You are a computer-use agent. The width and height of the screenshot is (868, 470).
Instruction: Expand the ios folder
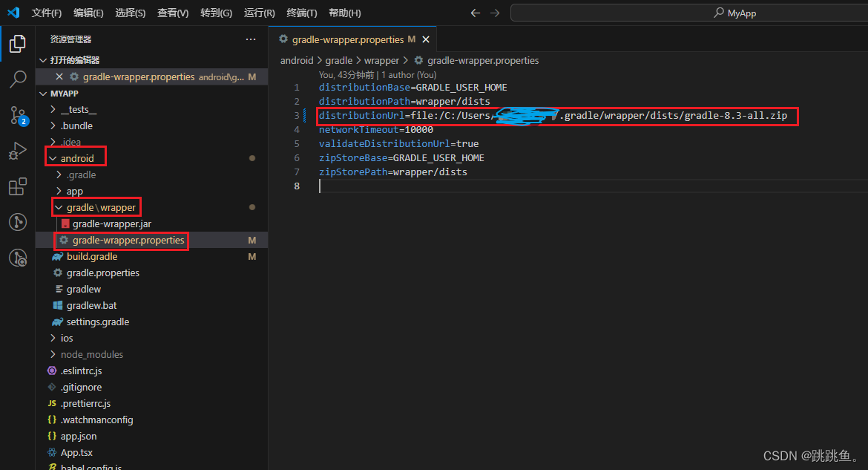pyautogui.click(x=65, y=338)
